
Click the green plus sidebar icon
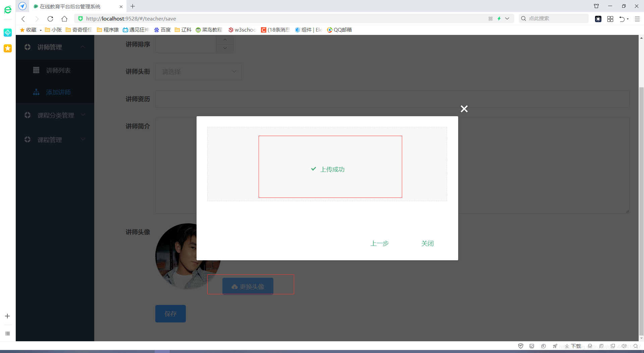[8, 33]
